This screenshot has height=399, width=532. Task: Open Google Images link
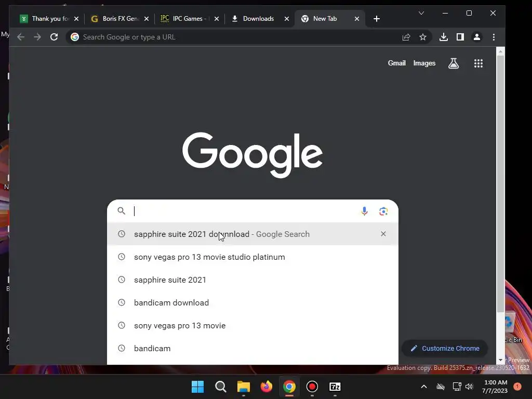[x=424, y=63]
